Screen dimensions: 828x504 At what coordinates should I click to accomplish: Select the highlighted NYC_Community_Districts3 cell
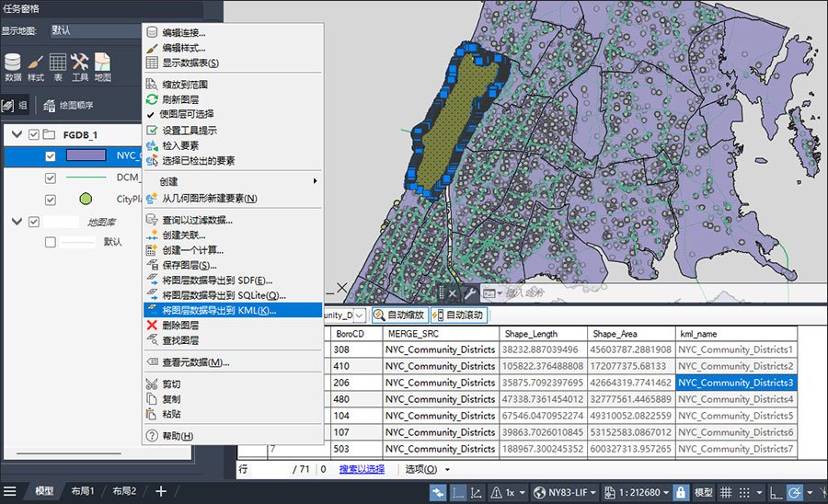coord(736,383)
